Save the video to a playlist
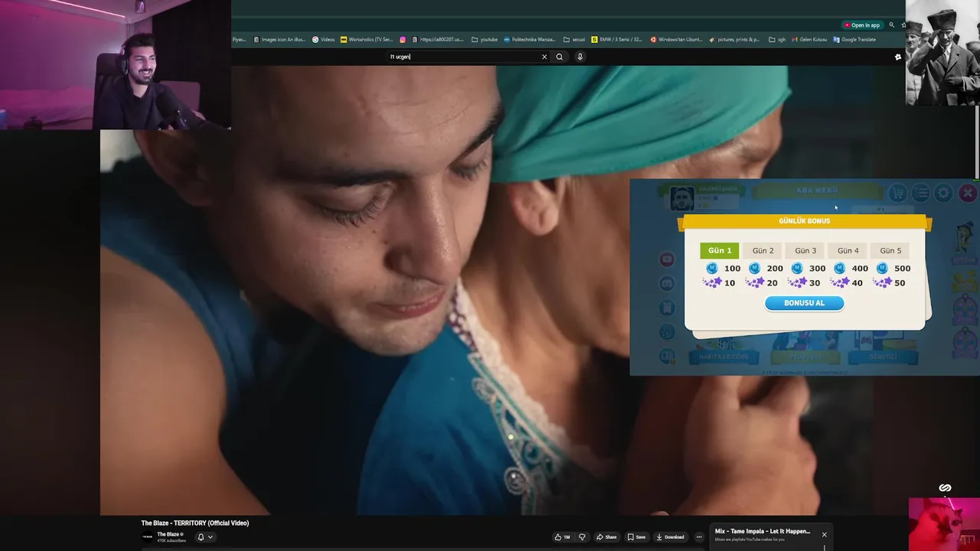The image size is (980, 551). click(636, 537)
